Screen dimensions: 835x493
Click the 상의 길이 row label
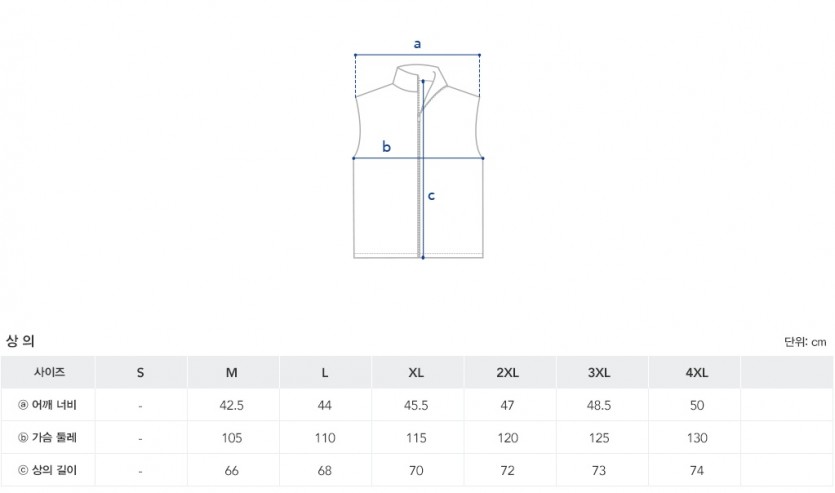[x=56, y=470]
